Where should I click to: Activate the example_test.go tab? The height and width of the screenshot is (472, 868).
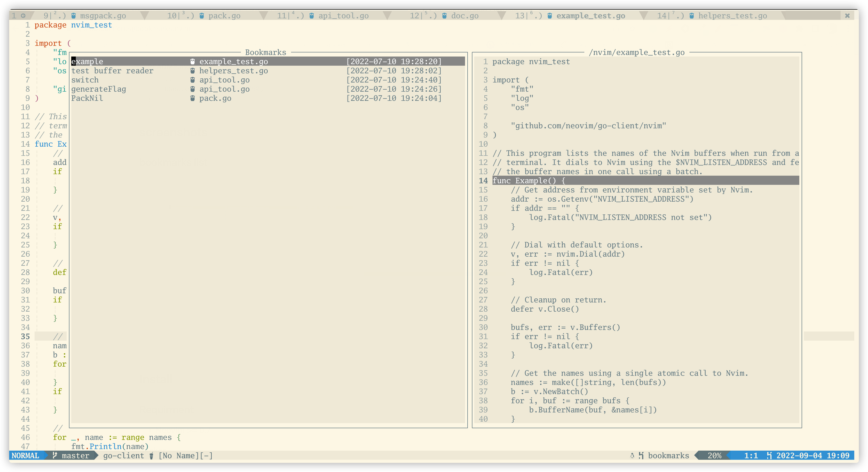pyautogui.click(x=590, y=16)
